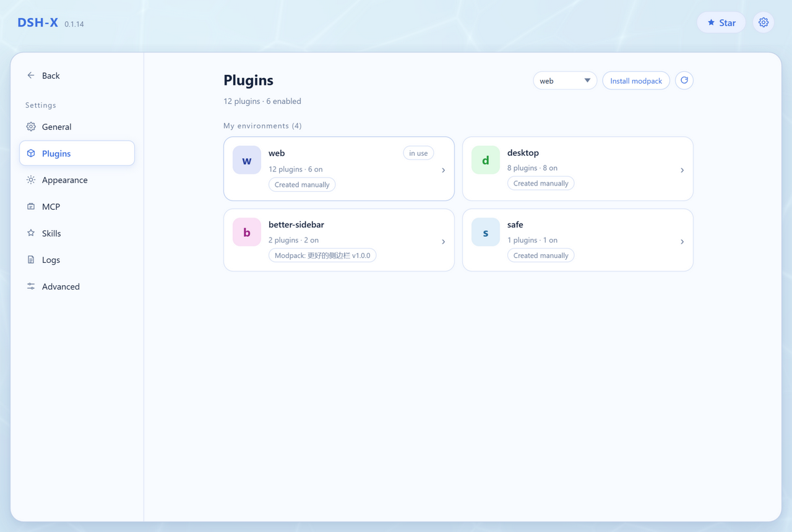View the Logs section
The height and width of the screenshot is (532, 792).
pyautogui.click(x=77, y=260)
